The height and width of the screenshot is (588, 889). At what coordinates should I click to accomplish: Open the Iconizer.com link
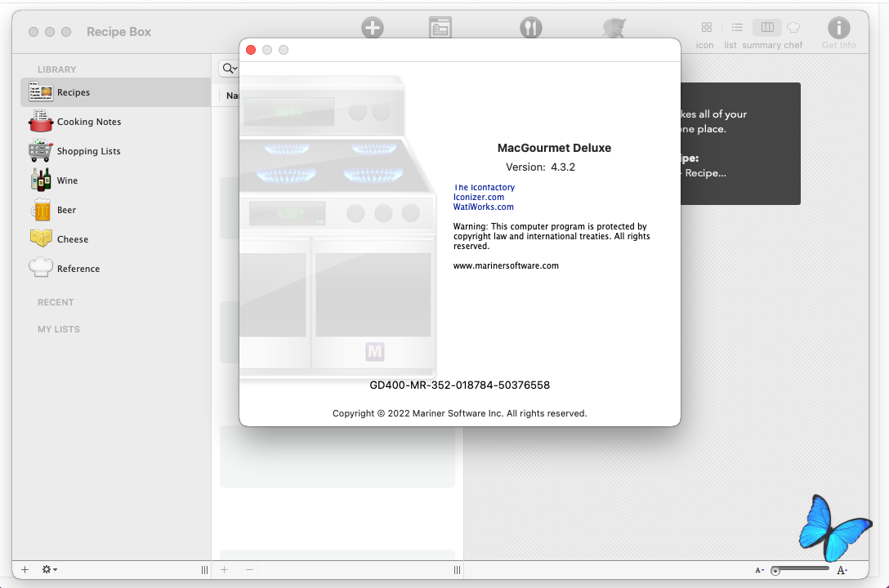click(x=479, y=197)
